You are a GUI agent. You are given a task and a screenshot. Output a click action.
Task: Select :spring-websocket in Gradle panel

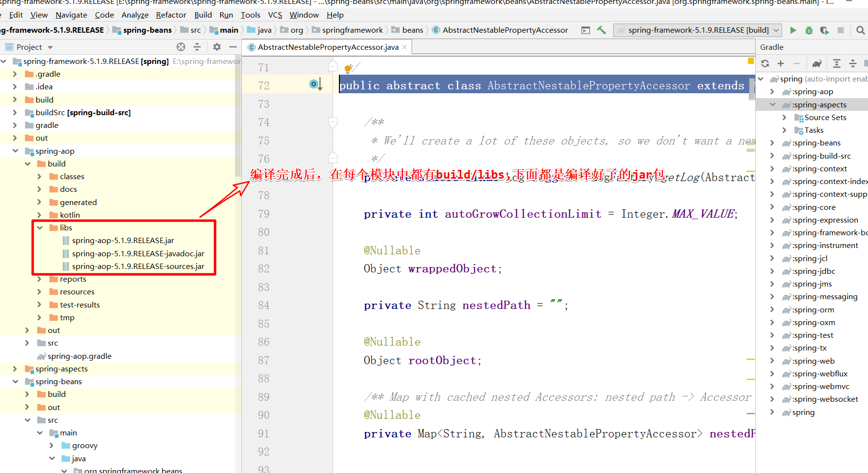pos(825,399)
